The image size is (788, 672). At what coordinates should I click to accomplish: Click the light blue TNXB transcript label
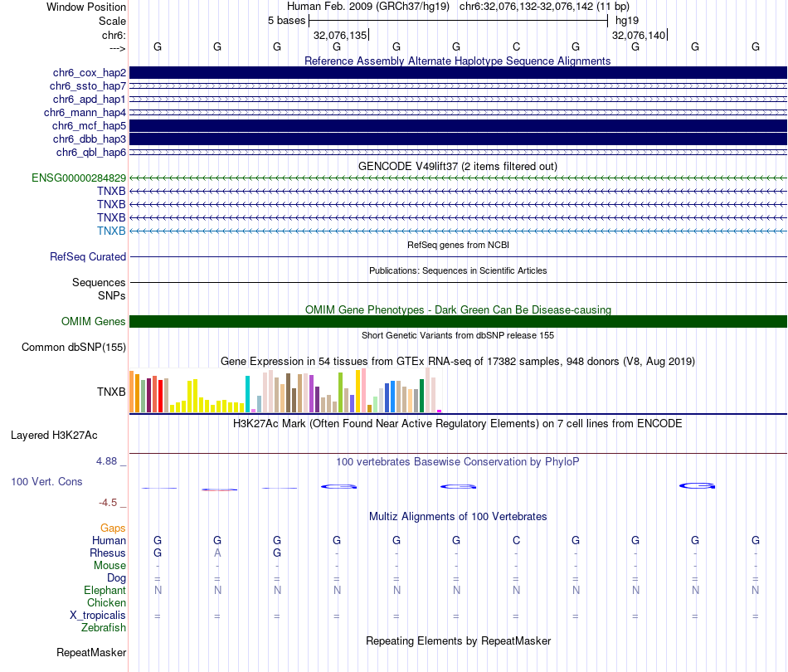click(x=111, y=231)
